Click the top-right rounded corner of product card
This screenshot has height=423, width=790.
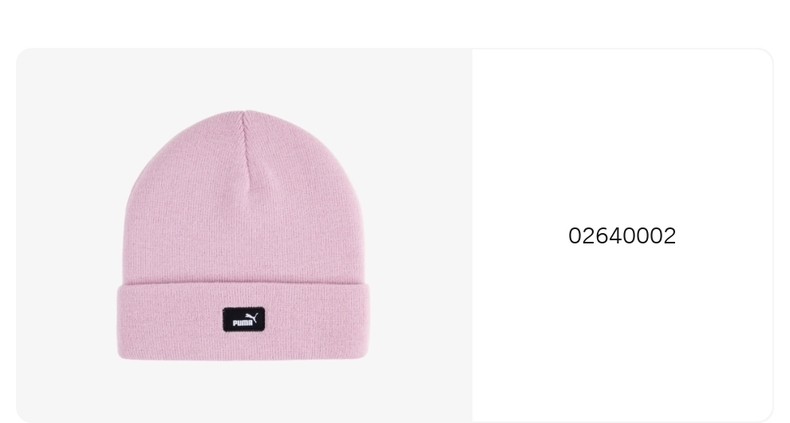tap(767, 55)
